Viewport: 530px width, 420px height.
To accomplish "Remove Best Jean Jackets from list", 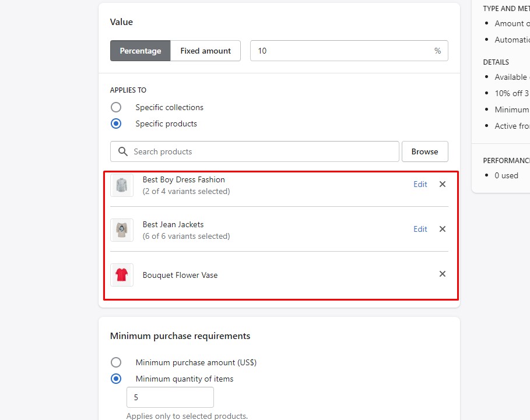I will click(x=442, y=229).
